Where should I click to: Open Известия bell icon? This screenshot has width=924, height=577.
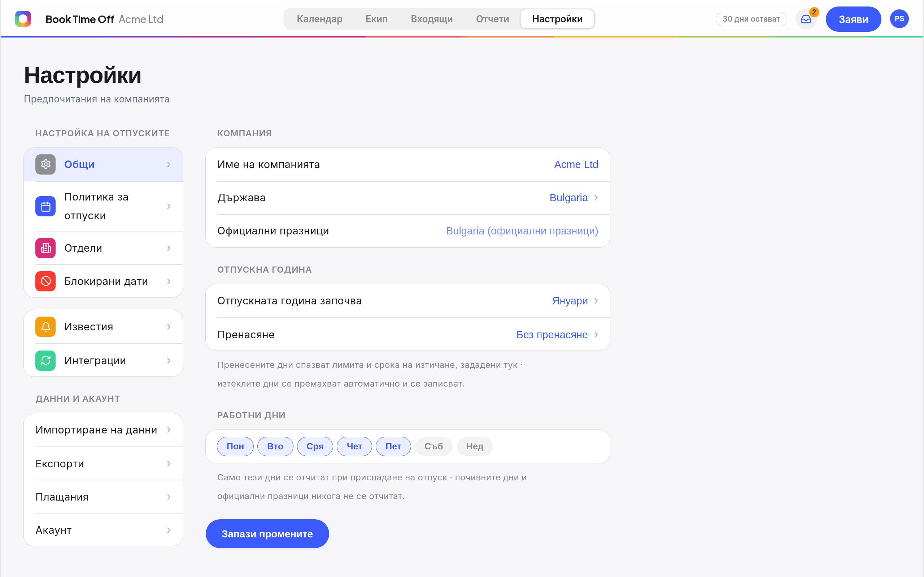(45, 327)
